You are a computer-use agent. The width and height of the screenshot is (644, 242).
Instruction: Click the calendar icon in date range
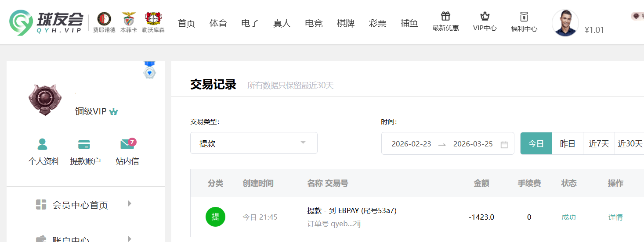click(x=504, y=144)
